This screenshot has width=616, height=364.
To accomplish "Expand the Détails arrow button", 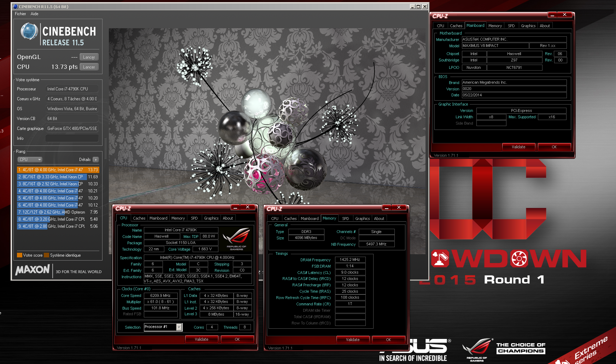I will pyautogui.click(x=96, y=160).
